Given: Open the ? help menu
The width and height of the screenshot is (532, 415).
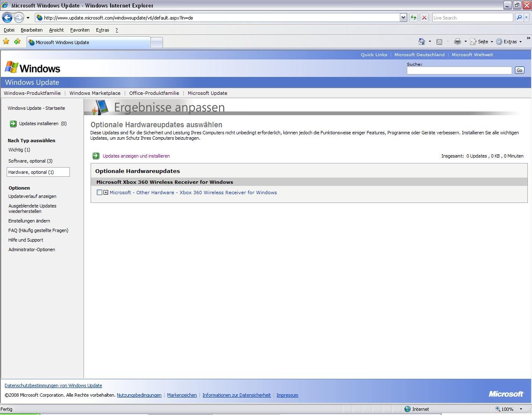Looking at the screenshot, I should (x=117, y=30).
